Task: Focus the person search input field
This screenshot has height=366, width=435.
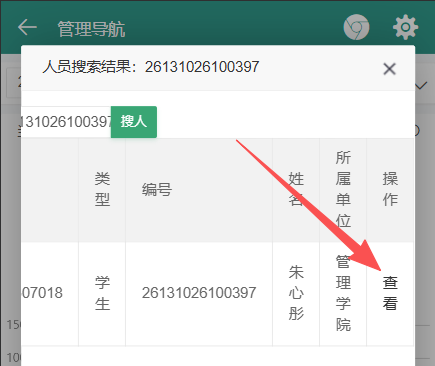Action: 66,122
